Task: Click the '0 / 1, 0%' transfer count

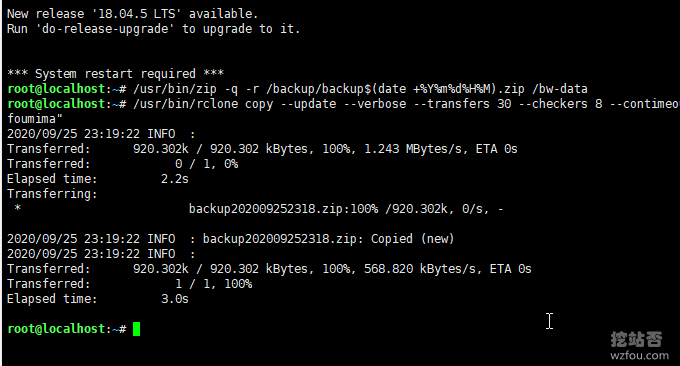Action: (206, 164)
